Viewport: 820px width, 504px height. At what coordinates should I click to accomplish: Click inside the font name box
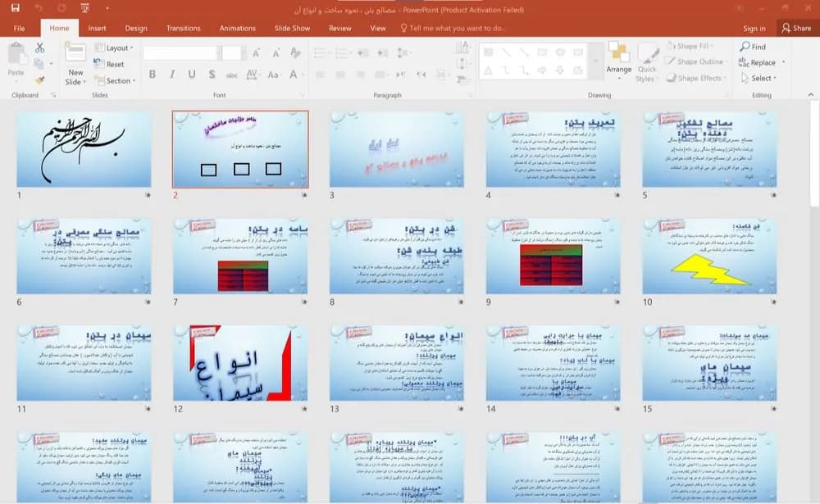180,52
